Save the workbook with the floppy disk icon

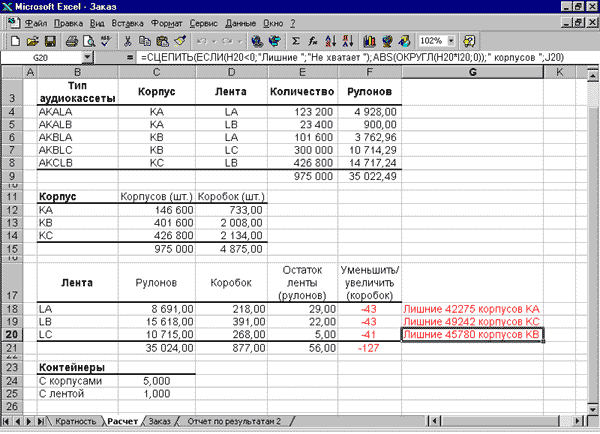click(50, 41)
